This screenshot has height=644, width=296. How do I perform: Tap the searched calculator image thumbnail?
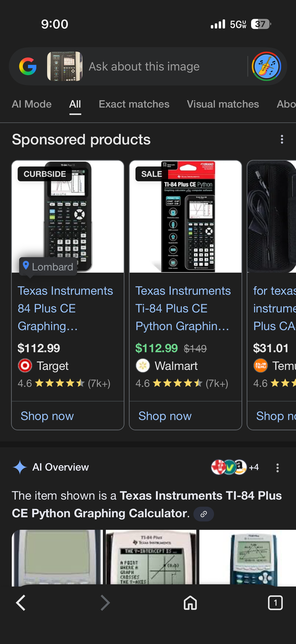(x=65, y=66)
